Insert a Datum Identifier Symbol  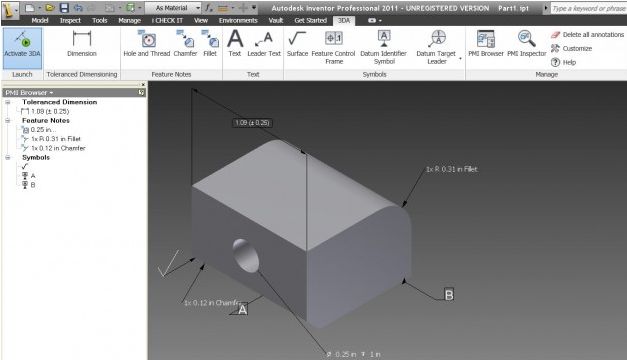pos(383,47)
